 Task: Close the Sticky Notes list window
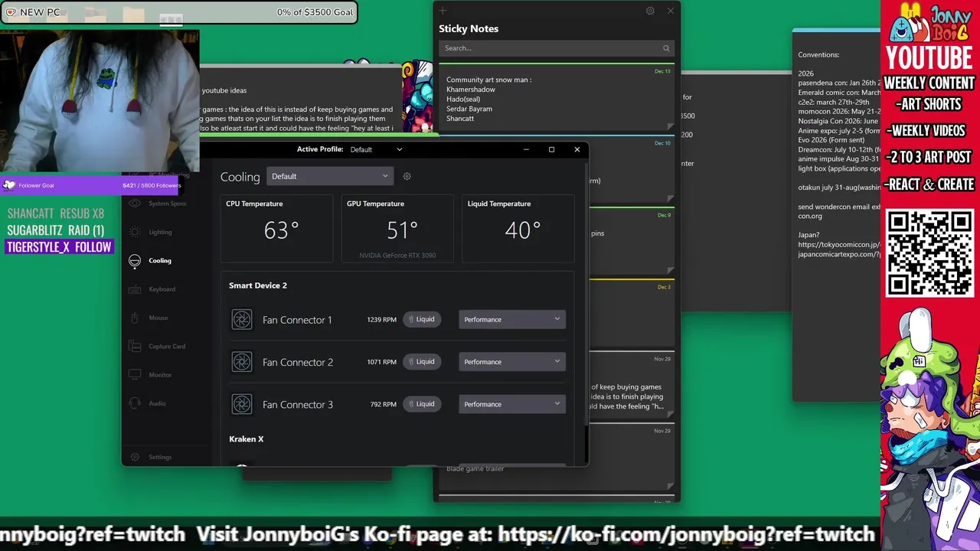point(671,11)
